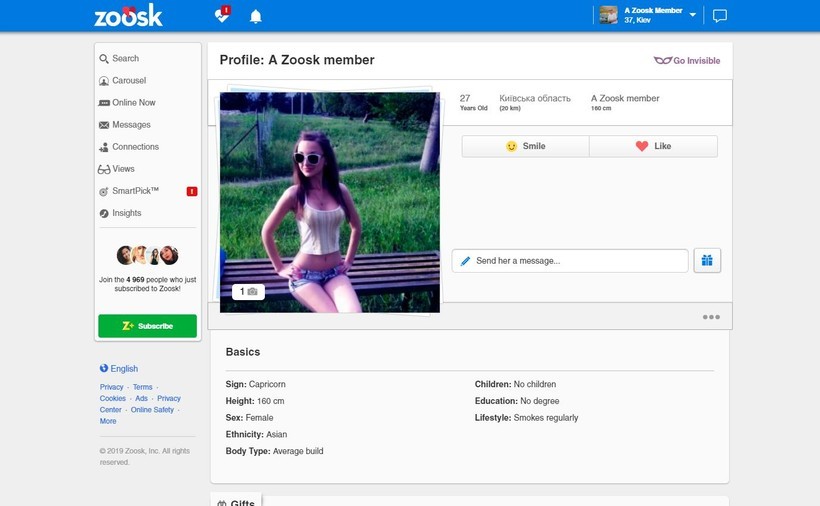Click the Sign: Capricorn text

click(x=256, y=384)
